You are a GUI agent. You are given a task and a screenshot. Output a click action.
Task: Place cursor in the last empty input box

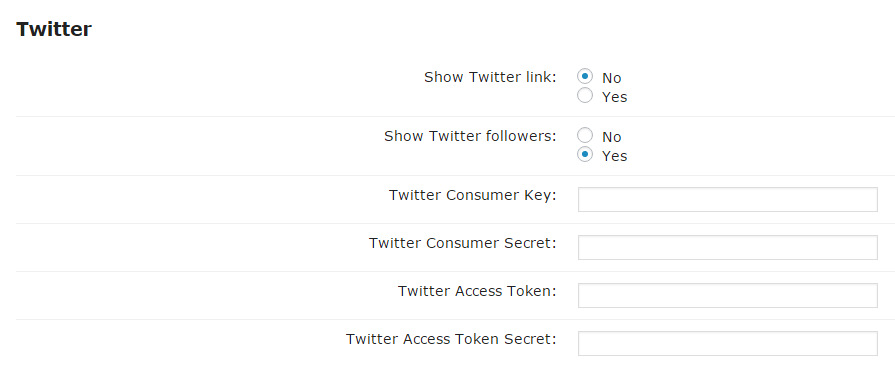(728, 343)
